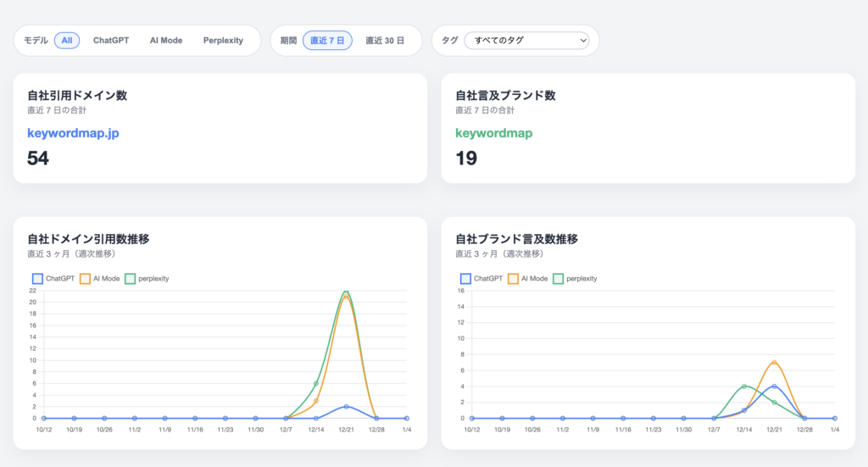
Task: Toggle ChatGPT legend box in 自社ドメイン引用数推移 chart
Action: 37,278
